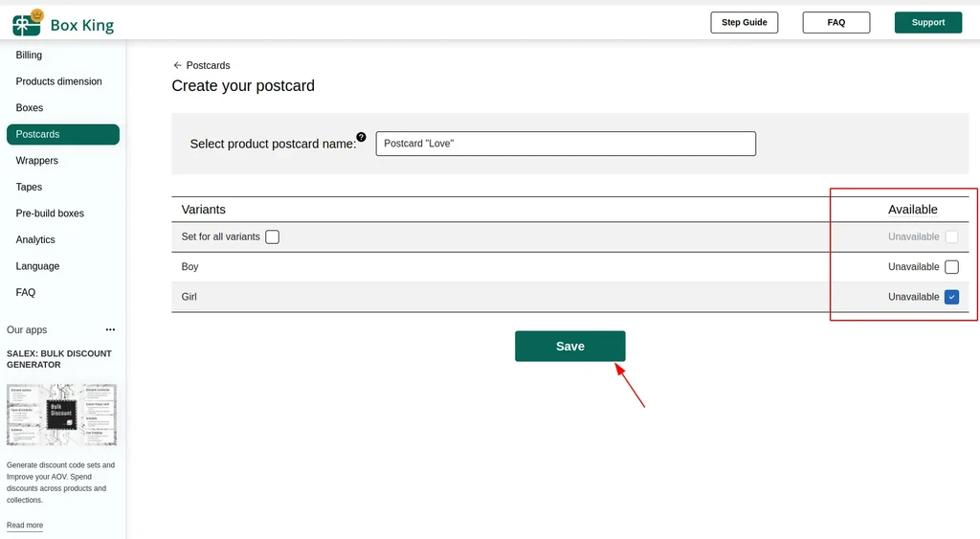The width and height of the screenshot is (980, 539).
Task: Click Unavailable label in Boy row
Action: tap(914, 267)
